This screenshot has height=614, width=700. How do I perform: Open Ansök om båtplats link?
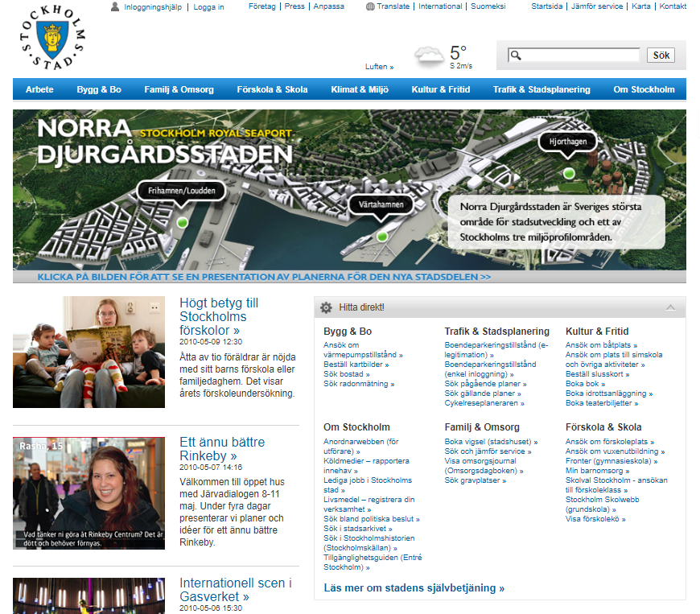(601, 344)
